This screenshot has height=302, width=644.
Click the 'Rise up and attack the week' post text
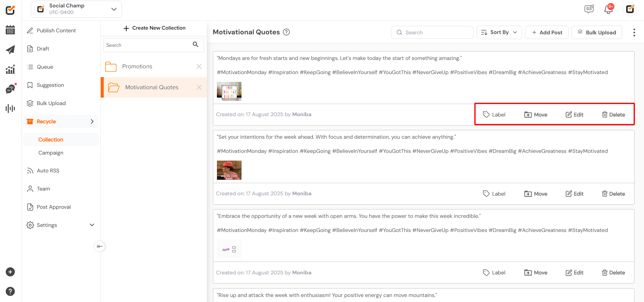[327, 295]
